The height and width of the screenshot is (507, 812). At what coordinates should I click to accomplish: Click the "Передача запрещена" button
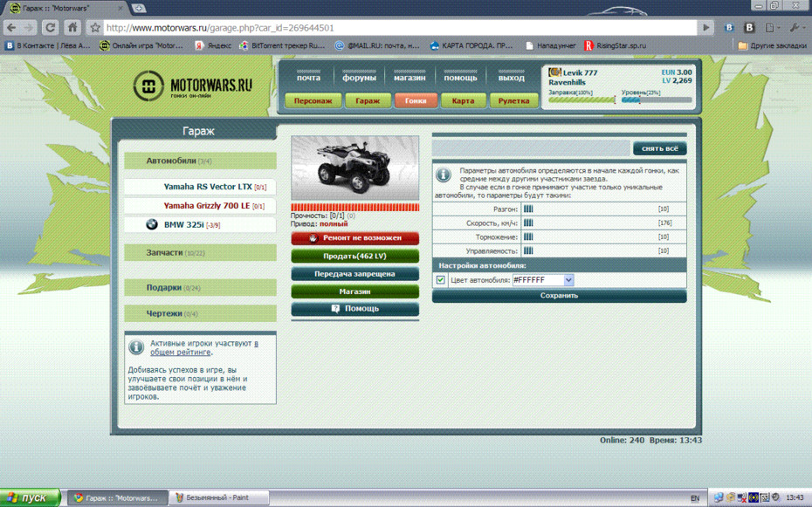[354, 274]
